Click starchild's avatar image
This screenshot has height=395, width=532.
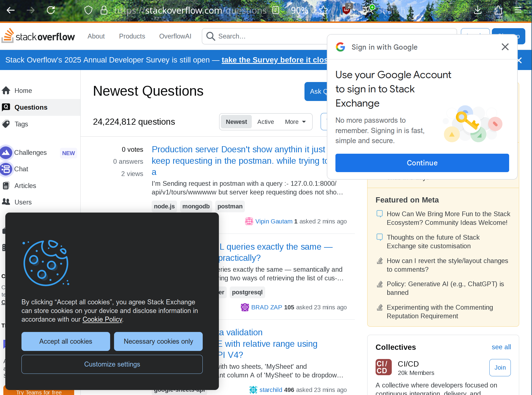point(253,390)
